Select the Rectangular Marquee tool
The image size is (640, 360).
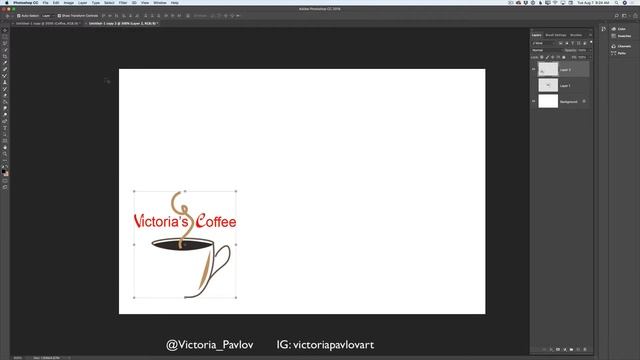[5, 37]
